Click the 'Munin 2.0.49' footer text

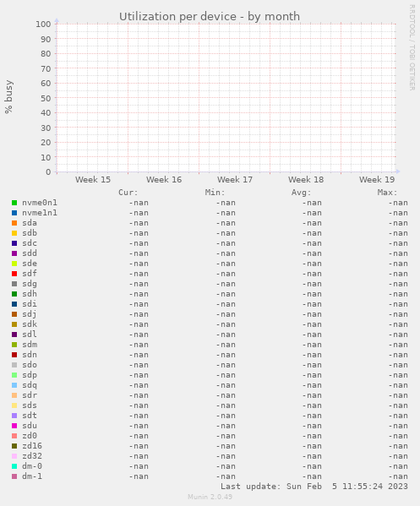tap(210, 497)
